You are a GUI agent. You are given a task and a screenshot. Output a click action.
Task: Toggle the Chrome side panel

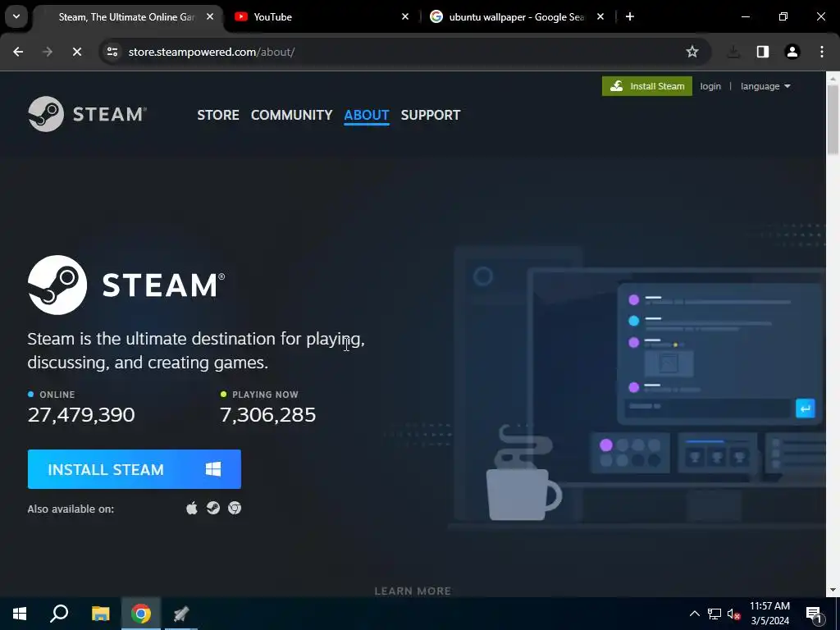tap(763, 52)
